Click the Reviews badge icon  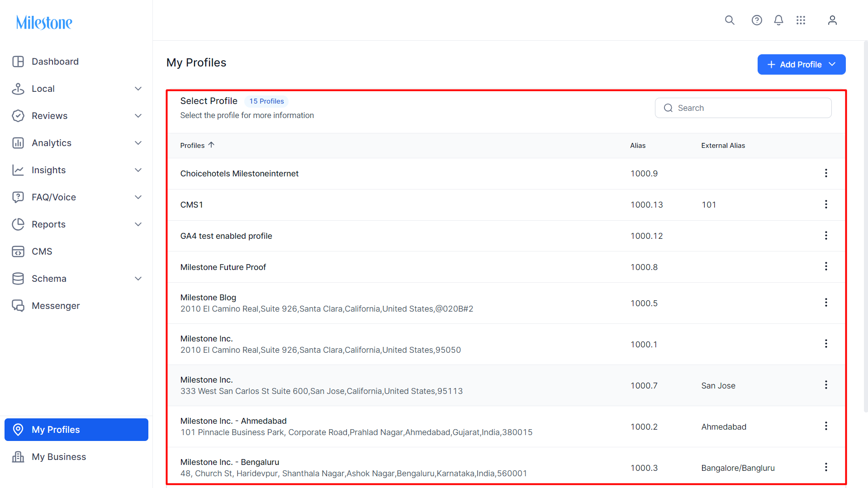pyautogui.click(x=18, y=116)
